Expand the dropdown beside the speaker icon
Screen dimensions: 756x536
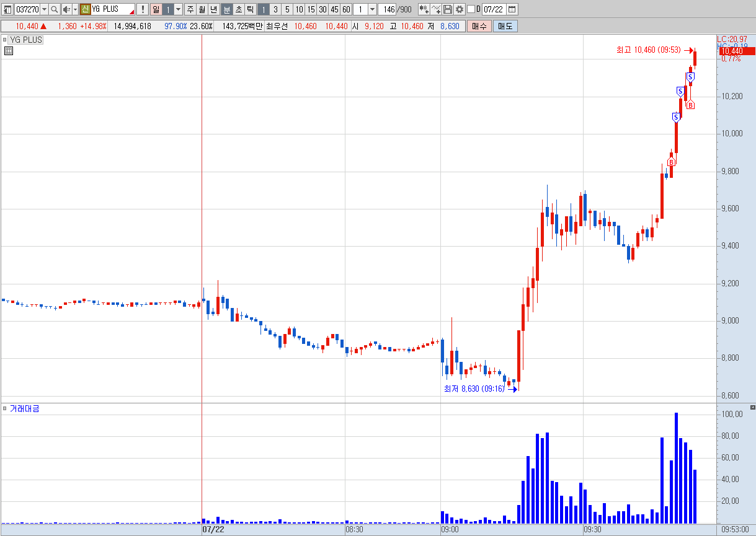75,9
